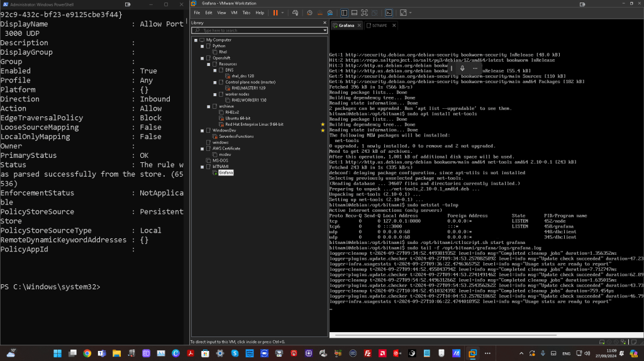Enter full screen mode from the toolbar
Viewport: 644px width, 361px height.
(364, 13)
